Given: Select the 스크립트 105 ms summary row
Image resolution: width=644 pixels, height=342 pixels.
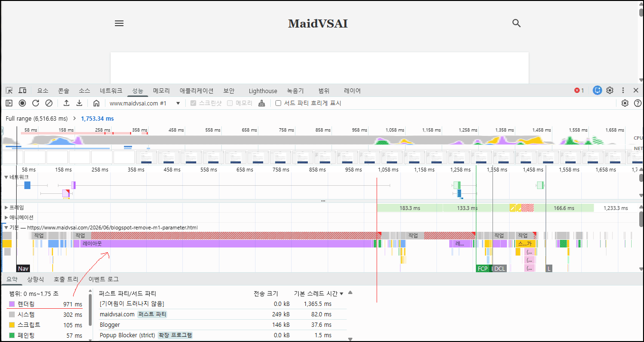Looking at the screenshot, I should (45, 325).
